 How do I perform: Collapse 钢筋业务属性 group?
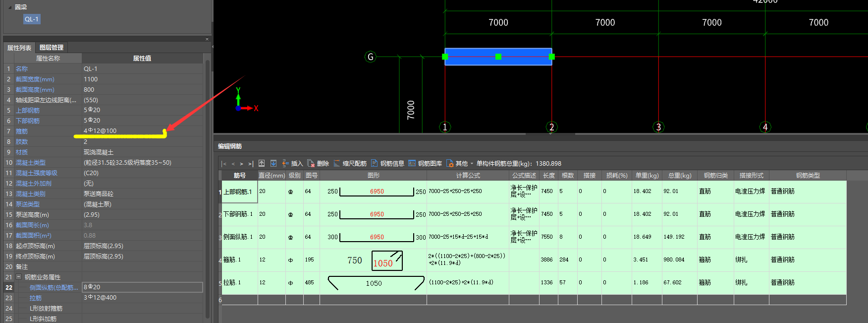[18, 277]
